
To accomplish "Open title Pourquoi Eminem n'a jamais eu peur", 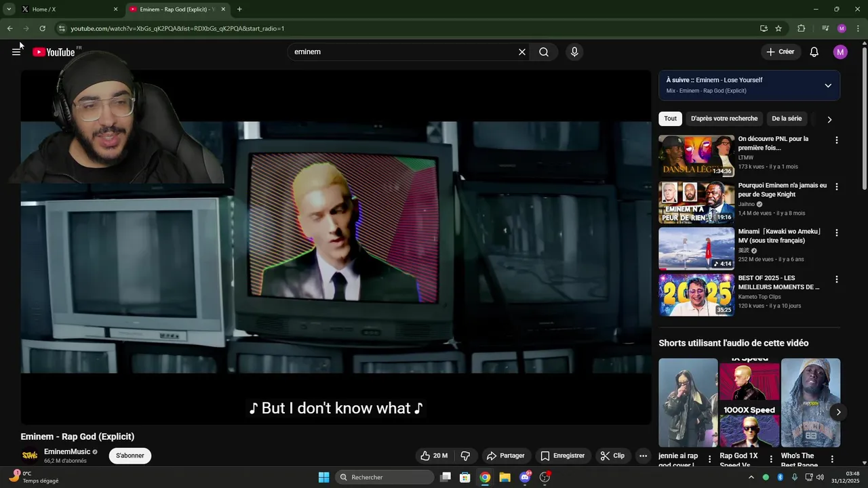I will 783,190.
